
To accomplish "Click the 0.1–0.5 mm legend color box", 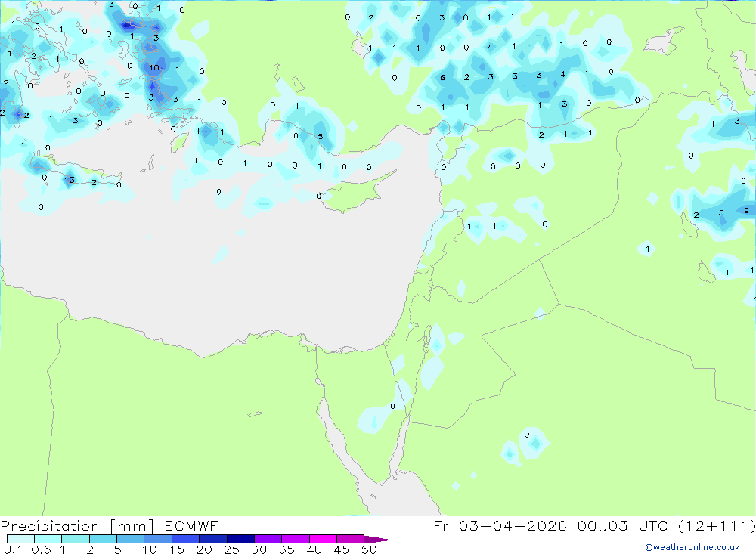I will point(20,539).
